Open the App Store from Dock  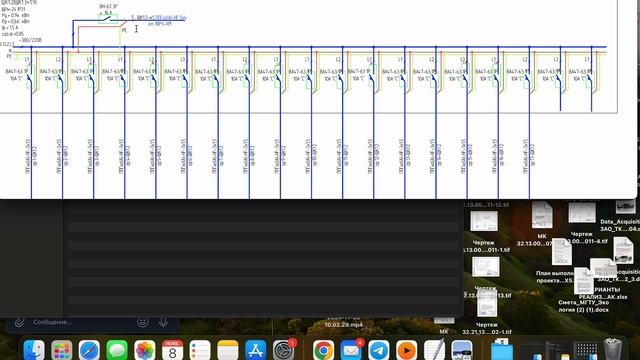click(x=256, y=350)
